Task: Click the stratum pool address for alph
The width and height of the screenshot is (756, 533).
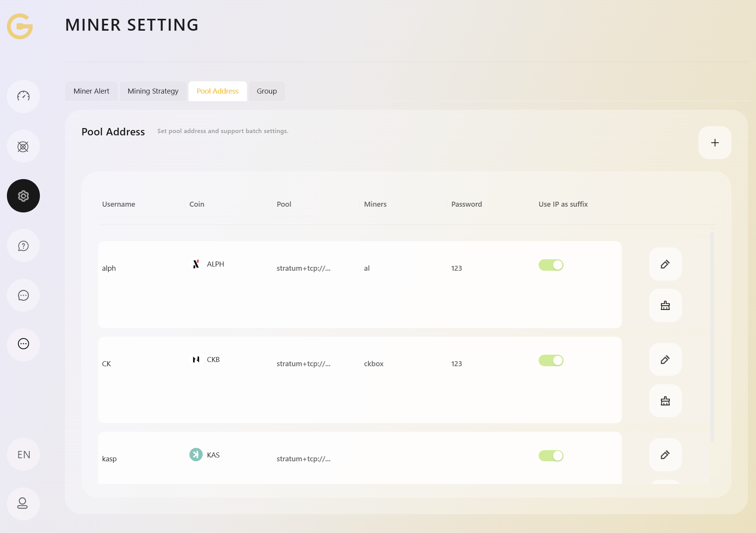Action: [x=304, y=268]
